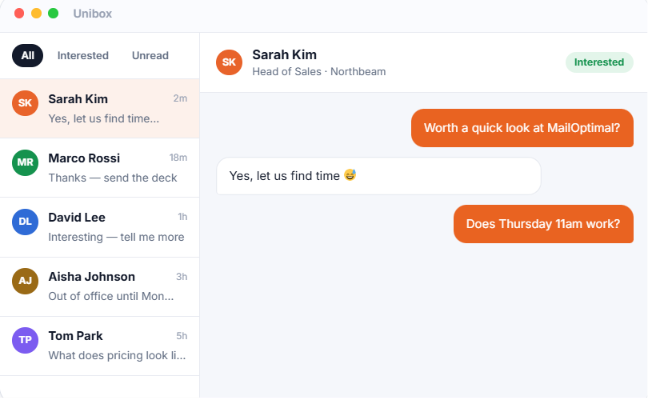Click 'Interesting — tell me more' preview
This screenshot has width=648, height=398.
(x=116, y=237)
